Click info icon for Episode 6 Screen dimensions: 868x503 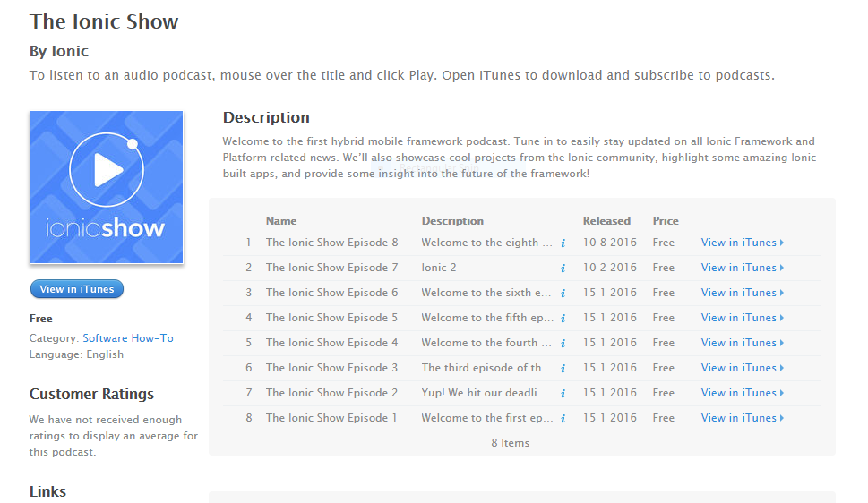coord(563,293)
